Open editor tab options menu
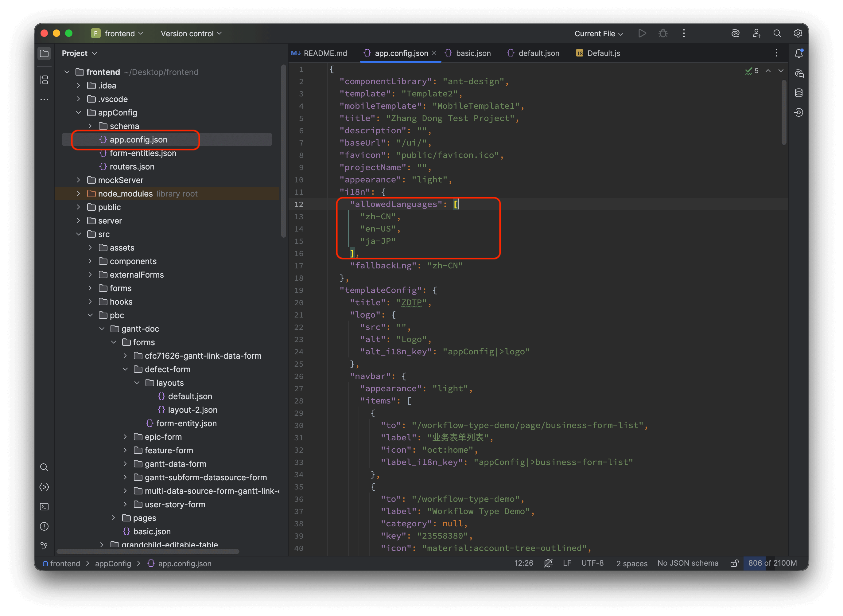Screen dimensions: 843x616 777,53
